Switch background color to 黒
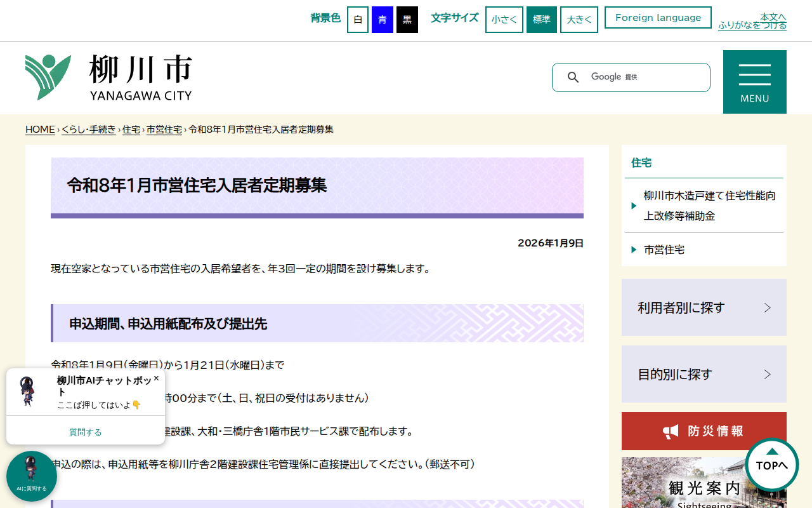The image size is (812, 508). point(407,19)
